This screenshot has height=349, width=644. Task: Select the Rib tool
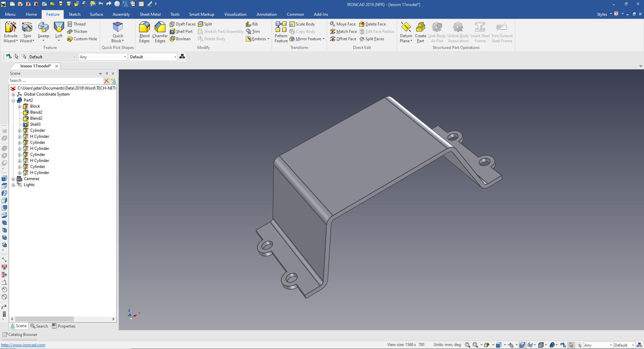252,24
